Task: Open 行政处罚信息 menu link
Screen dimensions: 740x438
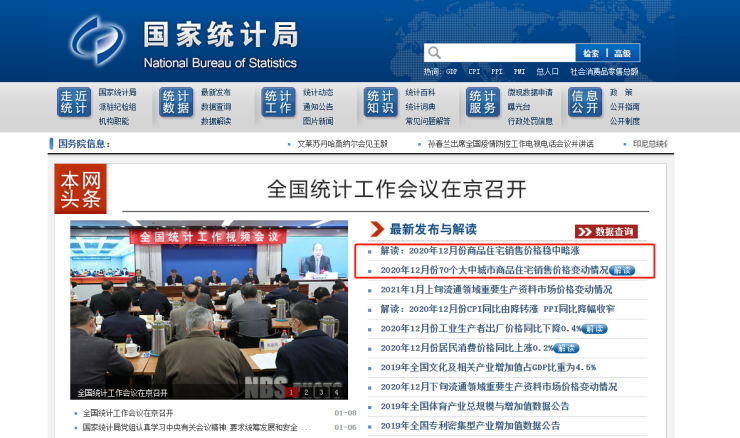Action: (530, 121)
